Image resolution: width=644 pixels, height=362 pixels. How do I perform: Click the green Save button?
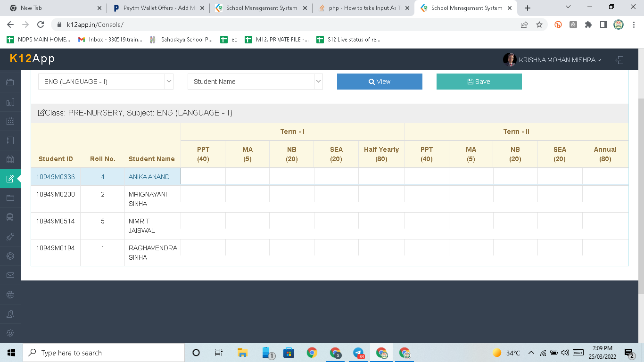click(x=479, y=82)
